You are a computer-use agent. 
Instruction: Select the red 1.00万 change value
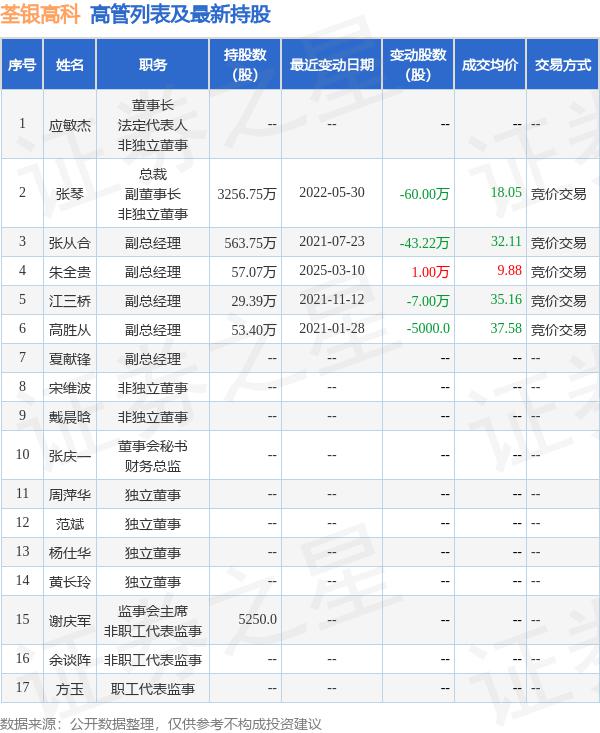coord(434,271)
